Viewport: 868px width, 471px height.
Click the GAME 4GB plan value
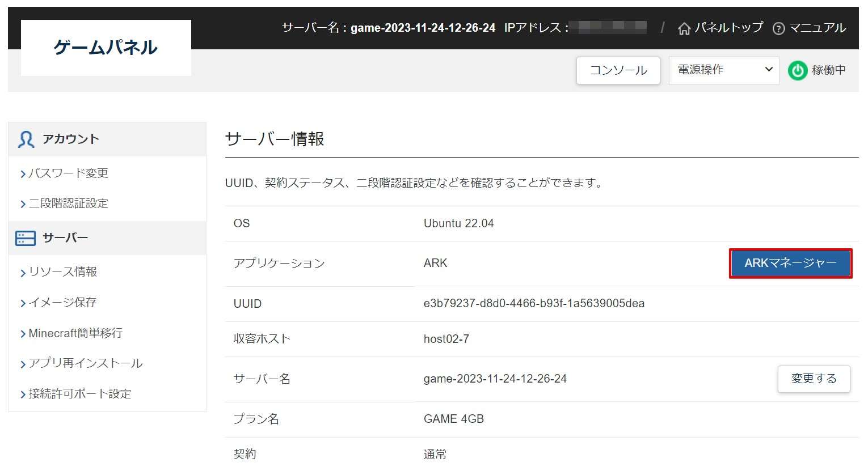[454, 419]
